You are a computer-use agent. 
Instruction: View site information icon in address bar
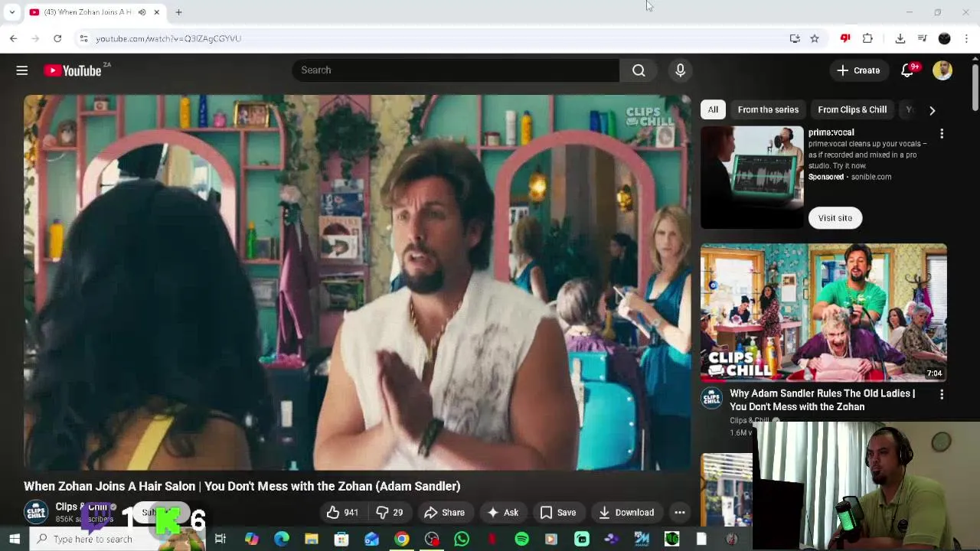click(x=83, y=38)
